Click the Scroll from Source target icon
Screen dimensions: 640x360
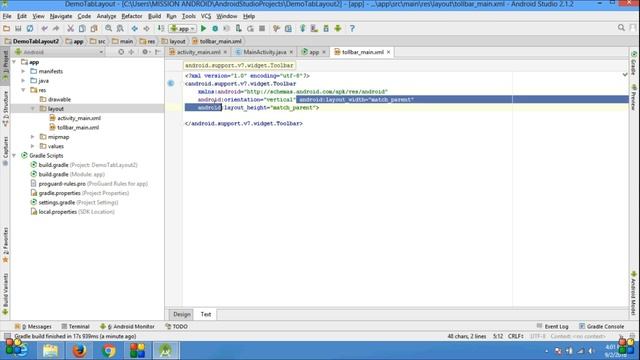pos(121,52)
